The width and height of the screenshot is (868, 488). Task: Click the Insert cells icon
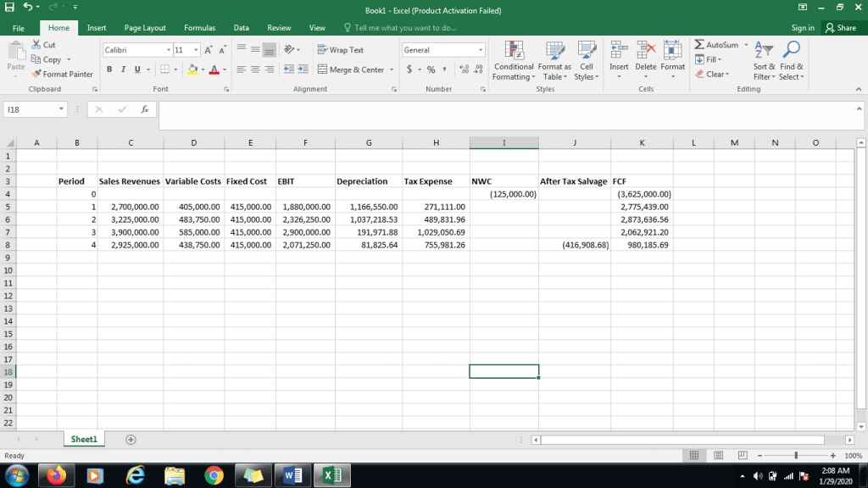tap(619, 59)
